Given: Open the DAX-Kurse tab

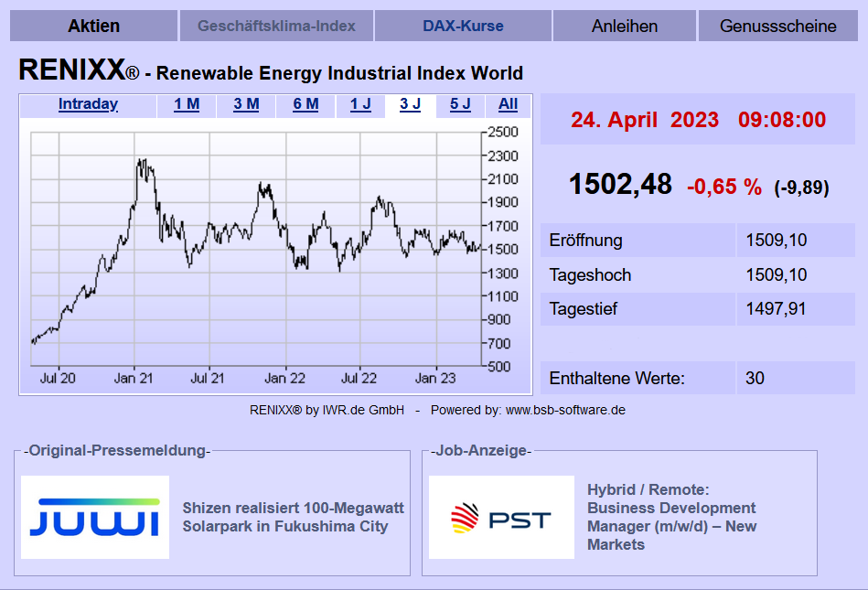Looking at the screenshot, I should pyautogui.click(x=463, y=26).
